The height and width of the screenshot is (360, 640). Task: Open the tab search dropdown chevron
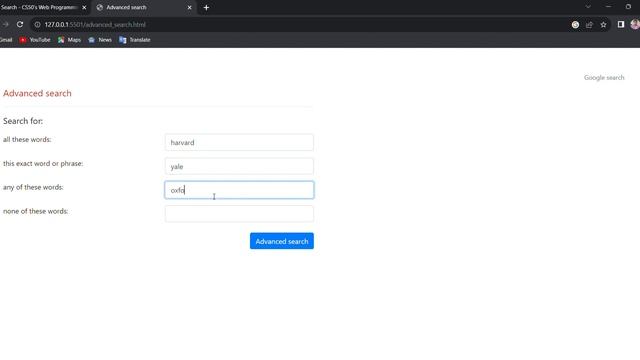tap(588, 7)
